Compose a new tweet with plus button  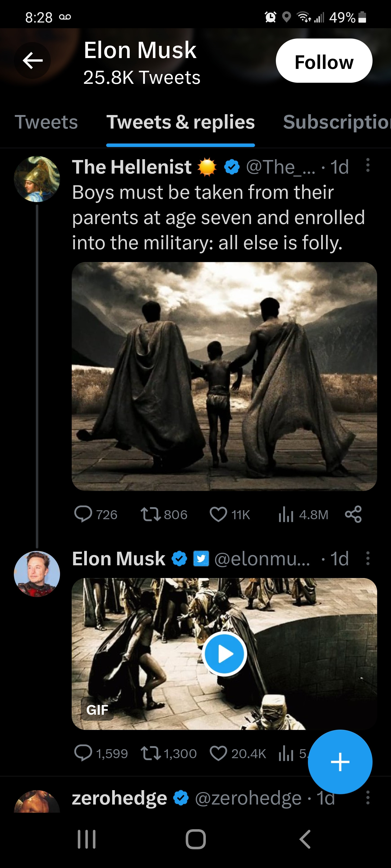pyautogui.click(x=340, y=761)
